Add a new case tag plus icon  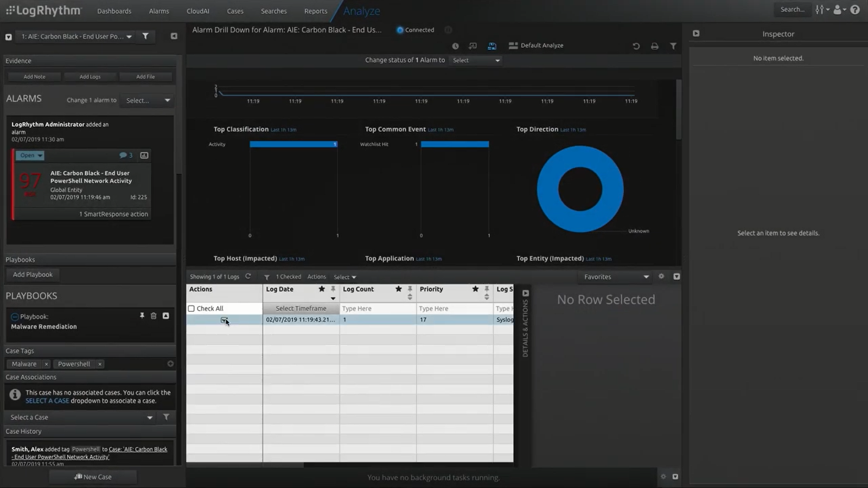(x=170, y=364)
